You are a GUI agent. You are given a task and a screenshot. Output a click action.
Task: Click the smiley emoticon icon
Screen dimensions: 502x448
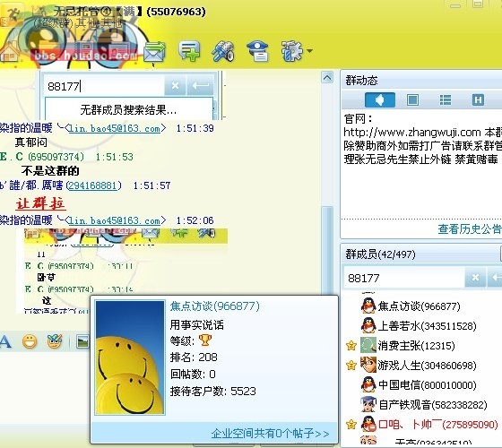[30, 341]
